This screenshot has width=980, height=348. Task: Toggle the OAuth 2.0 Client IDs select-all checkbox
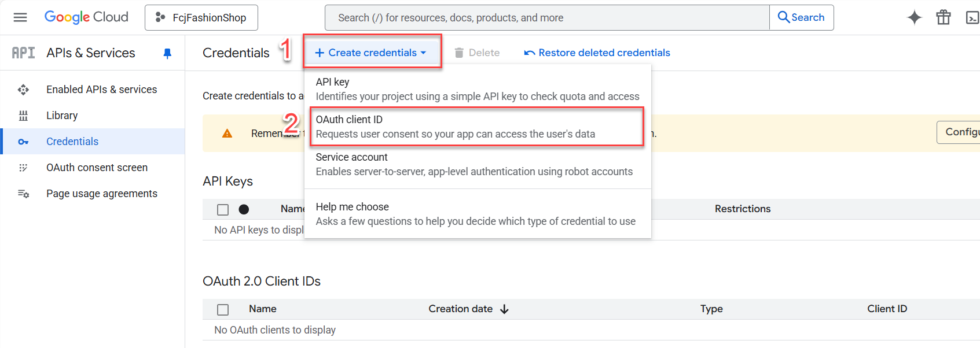point(223,310)
